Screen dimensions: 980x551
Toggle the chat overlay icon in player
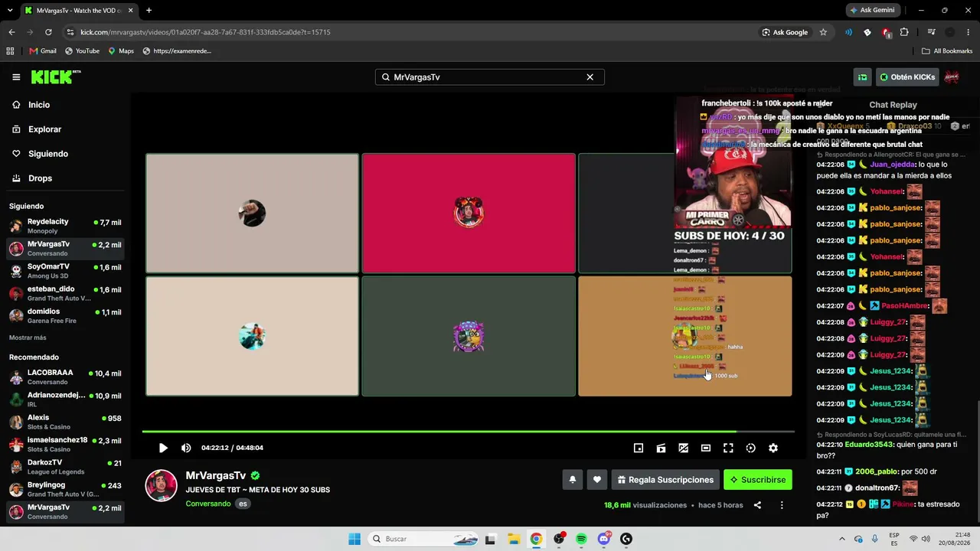pos(683,448)
